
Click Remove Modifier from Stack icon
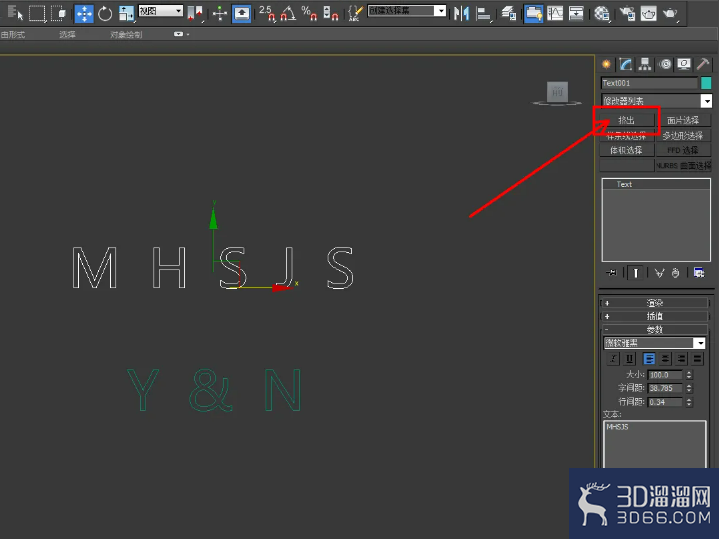[x=675, y=273]
